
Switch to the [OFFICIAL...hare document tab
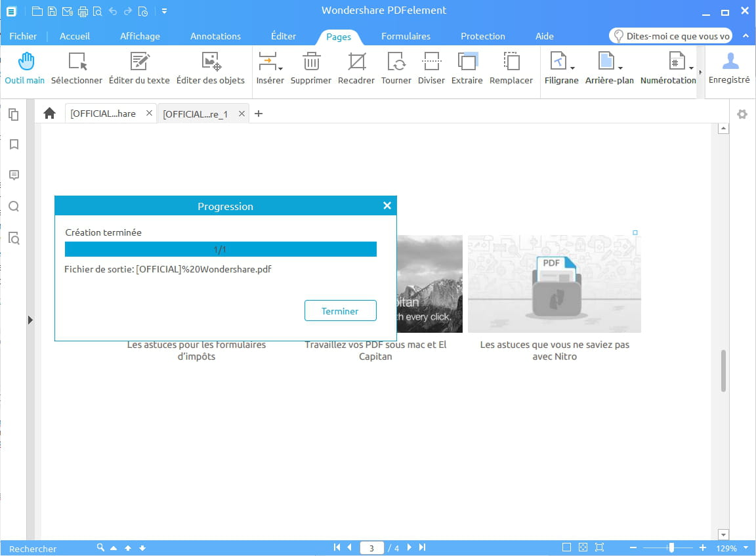click(103, 114)
